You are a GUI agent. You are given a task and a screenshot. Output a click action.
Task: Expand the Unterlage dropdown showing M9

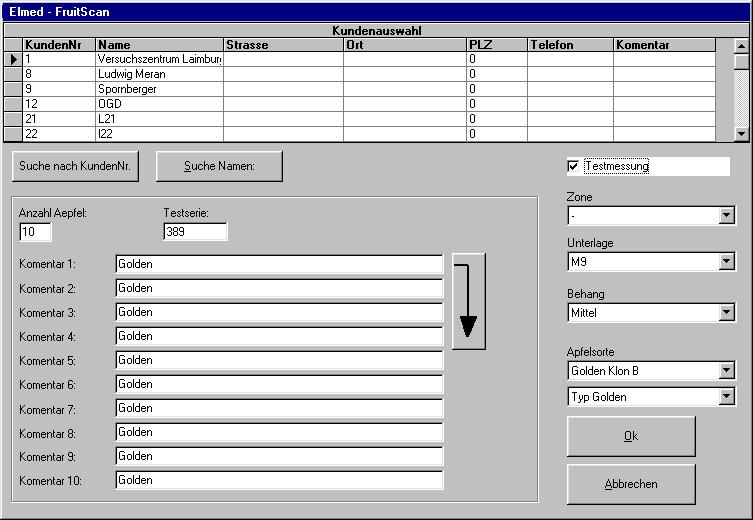[726, 263]
